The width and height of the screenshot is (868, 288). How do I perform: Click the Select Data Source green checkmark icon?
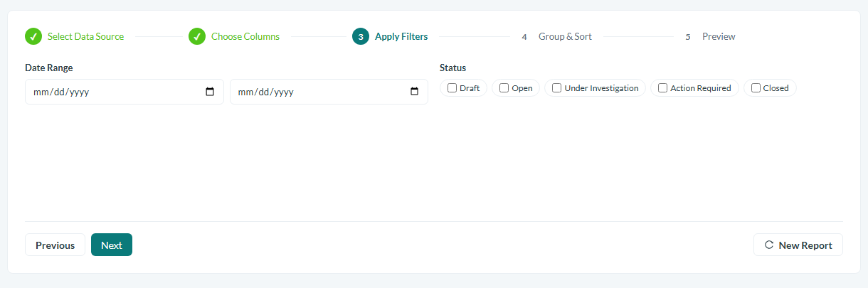coord(33,36)
